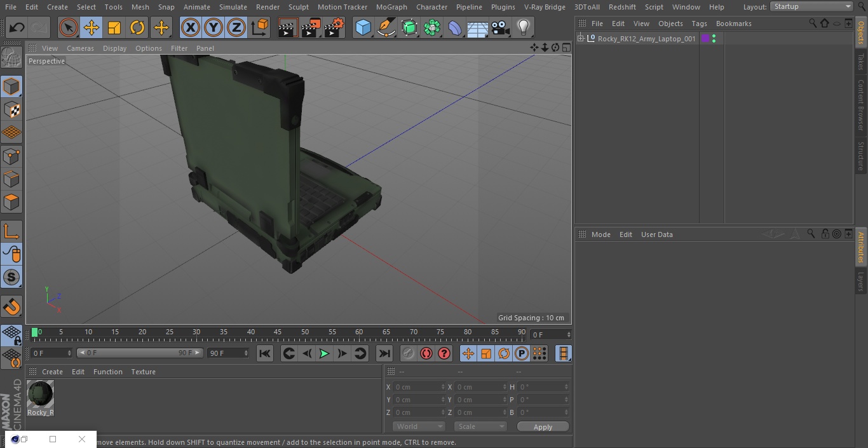Click the H rotation input field
The image size is (868, 448).
(543, 387)
